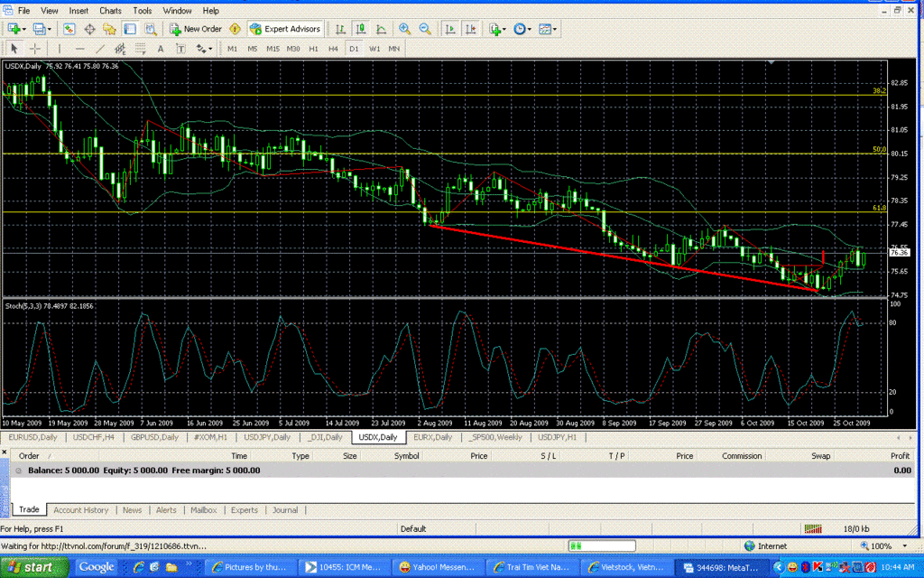Open the Periods clock dropdown

click(x=522, y=28)
